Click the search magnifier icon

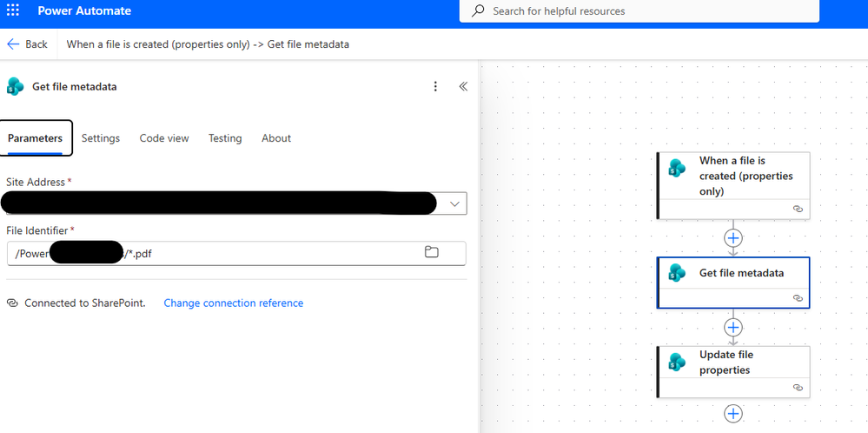478,11
